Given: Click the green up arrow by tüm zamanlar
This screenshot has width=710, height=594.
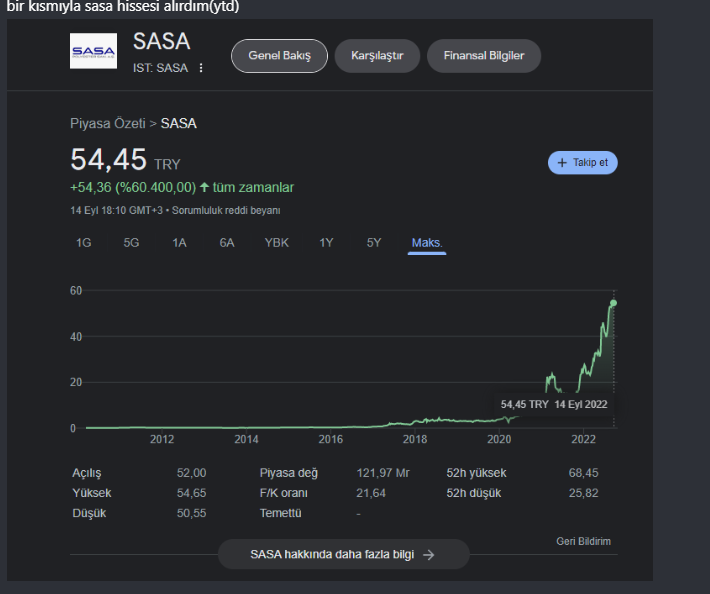Looking at the screenshot, I should (x=204, y=187).
